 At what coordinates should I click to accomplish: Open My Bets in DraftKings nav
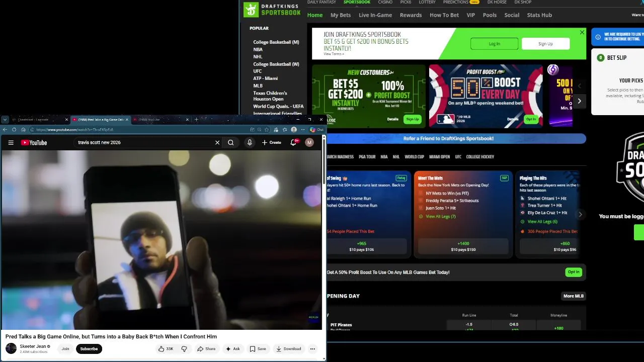(x=341, y=15)
